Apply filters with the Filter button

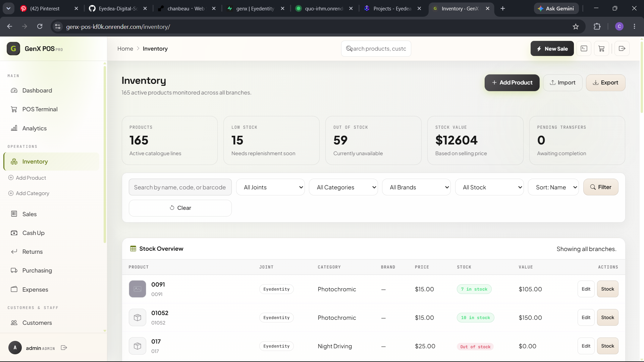click(x=600, y=187)
